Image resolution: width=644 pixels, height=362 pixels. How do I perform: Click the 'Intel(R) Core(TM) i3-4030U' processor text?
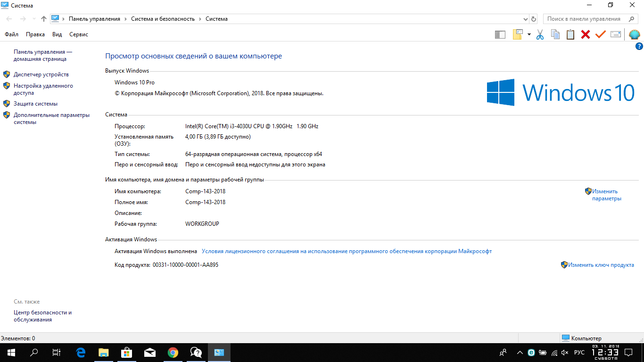click(252, 126)
